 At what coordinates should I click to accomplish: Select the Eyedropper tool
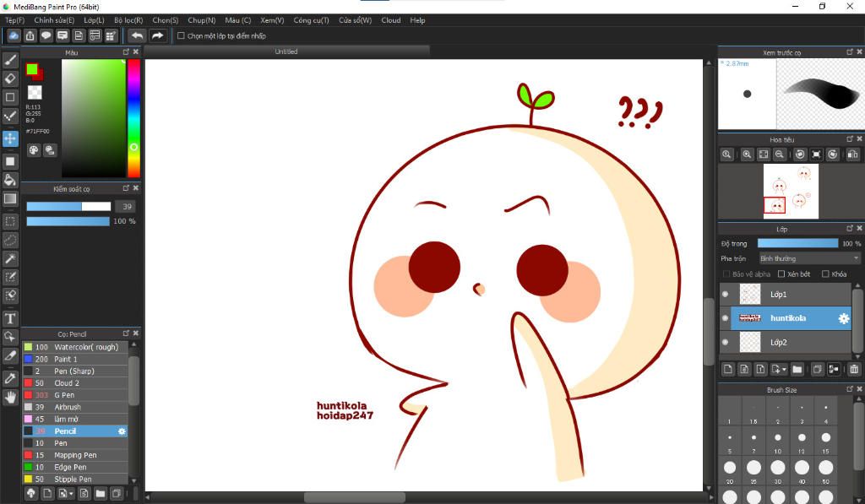coord(10,378)
